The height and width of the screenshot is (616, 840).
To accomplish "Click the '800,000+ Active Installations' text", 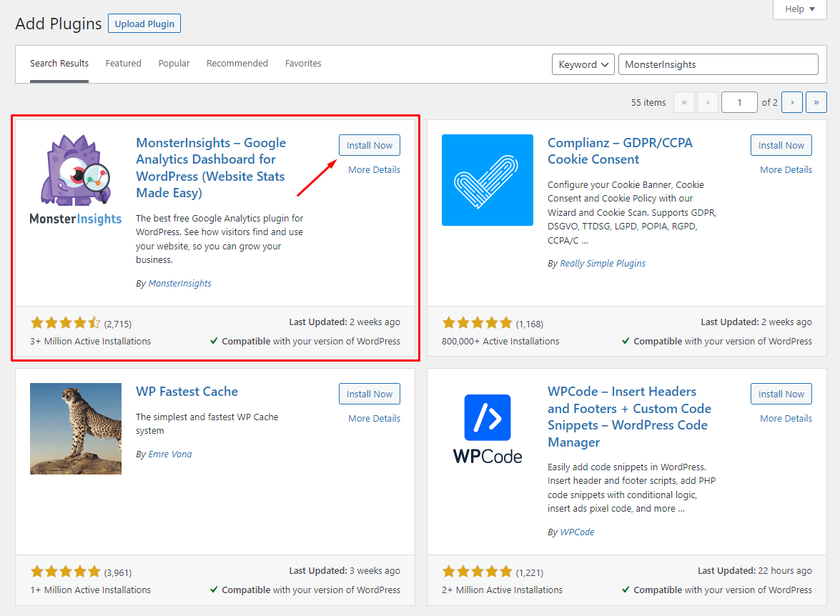I will pos(500,341).
